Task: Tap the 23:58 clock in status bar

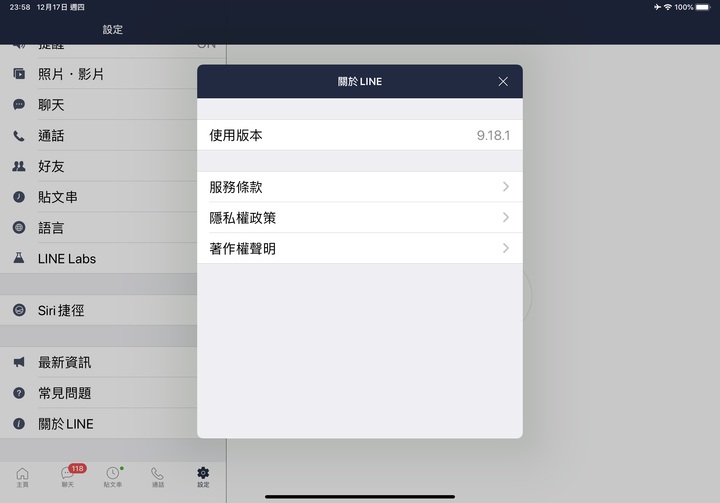Action: (x=20, y=7)
